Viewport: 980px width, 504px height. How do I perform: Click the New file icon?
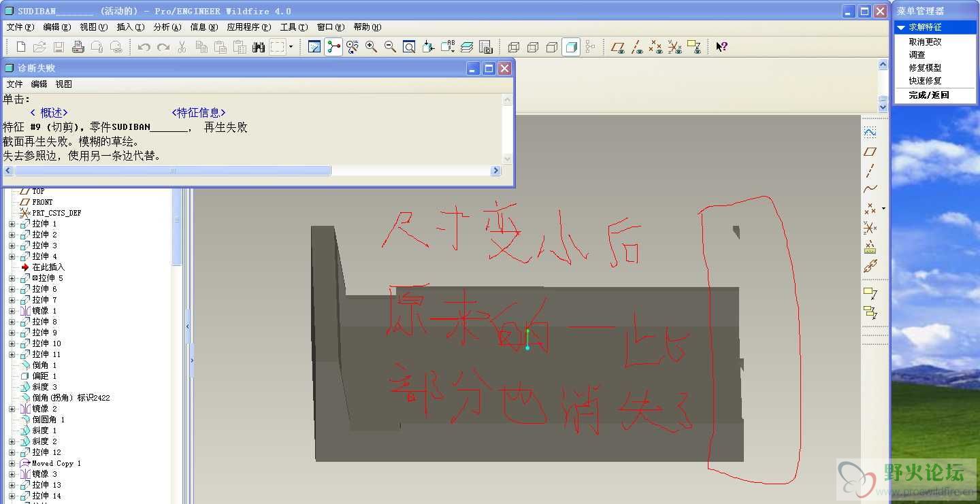tap(21, 47)
